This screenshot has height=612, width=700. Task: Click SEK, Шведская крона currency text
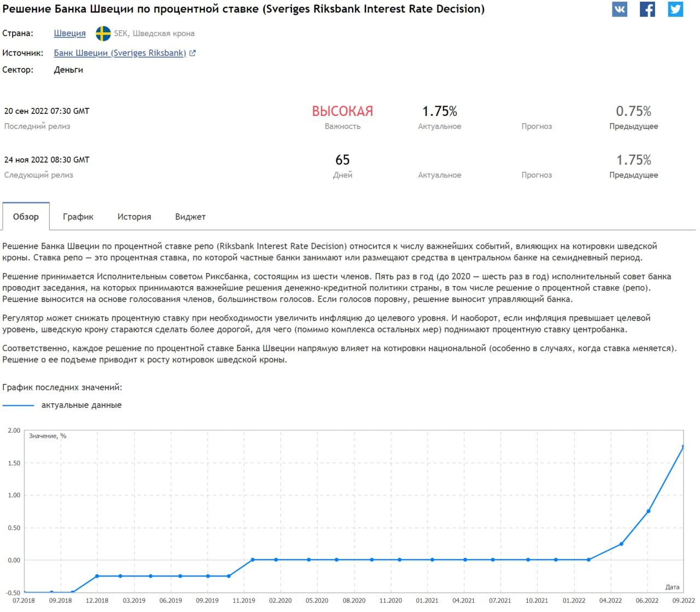[154, 33]
